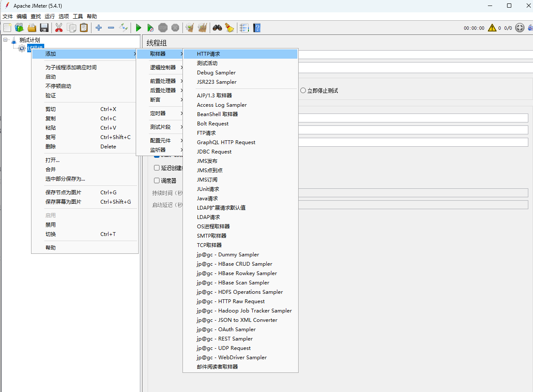Click the gray Stop sign icon
Screen dimensions: 533x392
tap(163, 28)
